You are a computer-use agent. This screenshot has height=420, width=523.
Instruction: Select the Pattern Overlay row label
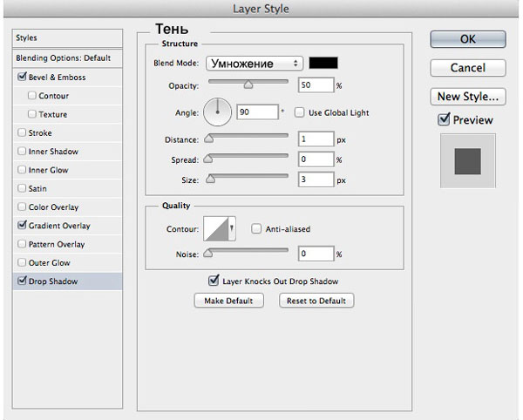(57, 244)
